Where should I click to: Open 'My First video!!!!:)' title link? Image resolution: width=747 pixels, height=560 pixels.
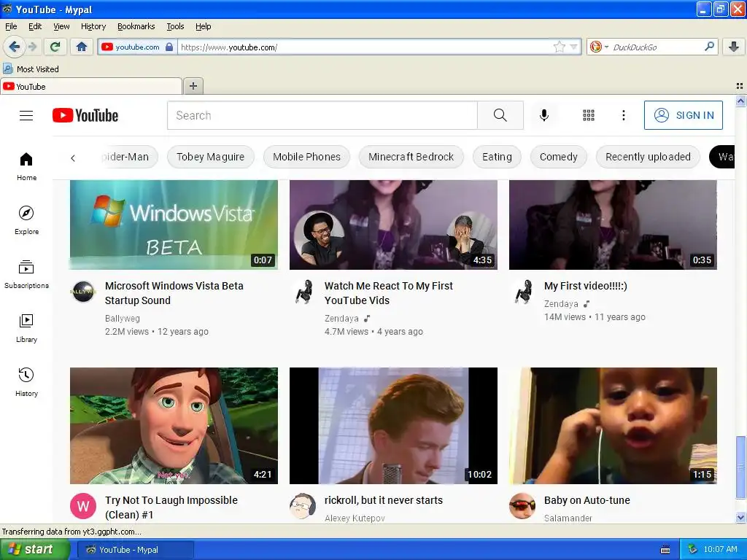point(586,286)
